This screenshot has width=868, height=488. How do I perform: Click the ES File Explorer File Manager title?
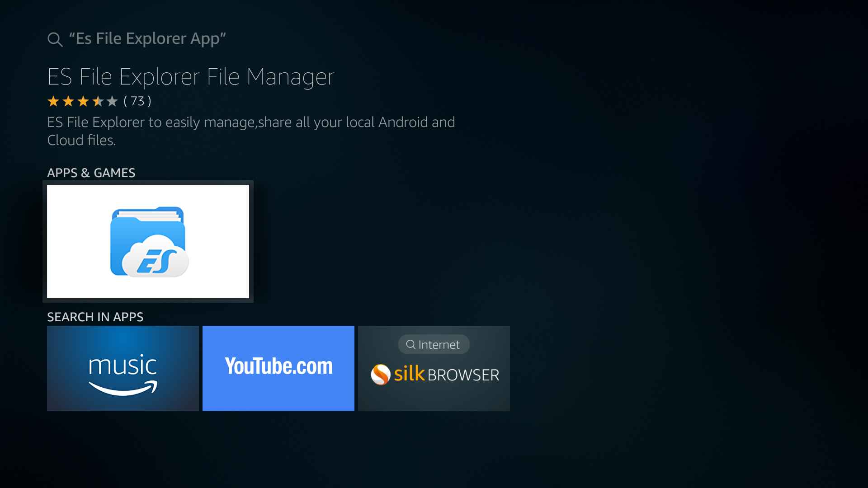click(x=191, y=77)
